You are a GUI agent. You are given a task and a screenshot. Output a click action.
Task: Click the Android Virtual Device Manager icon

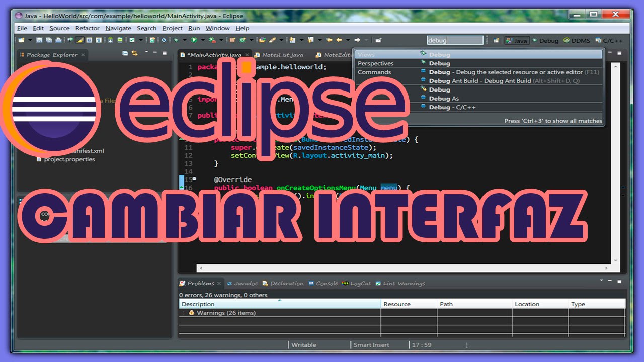coord(120,40)
